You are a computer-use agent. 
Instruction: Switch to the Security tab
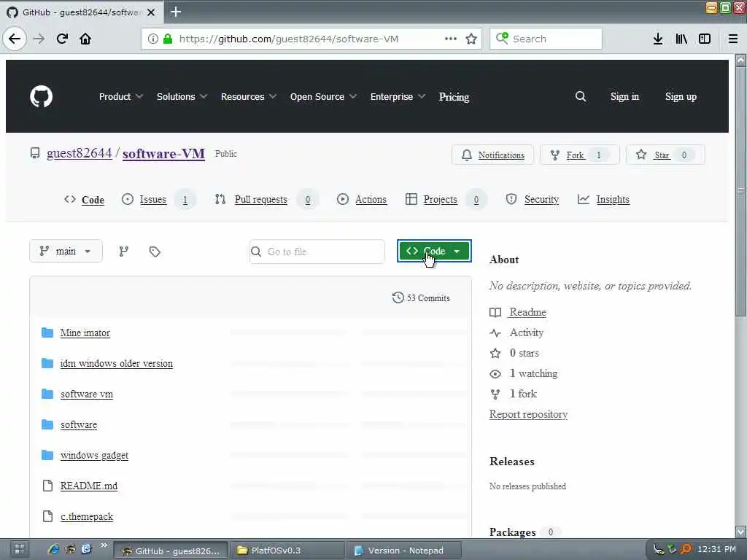(532, 200)
